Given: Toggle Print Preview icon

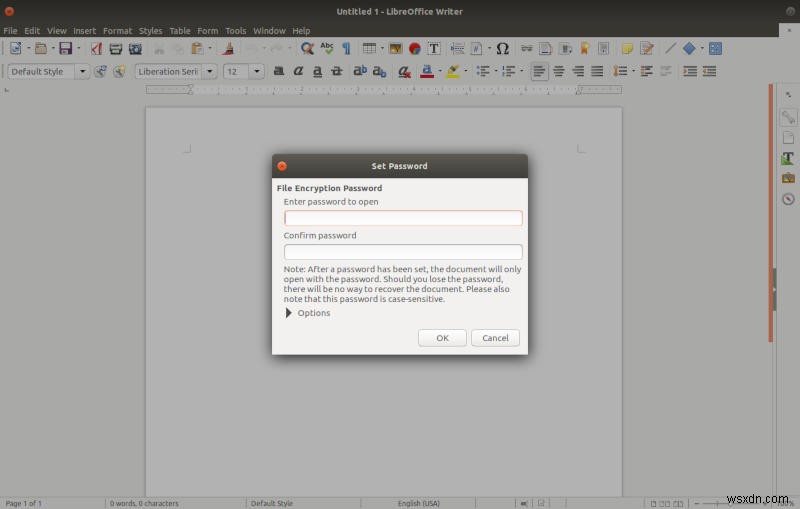Looking at the screenshot, I should coord(135,48).
